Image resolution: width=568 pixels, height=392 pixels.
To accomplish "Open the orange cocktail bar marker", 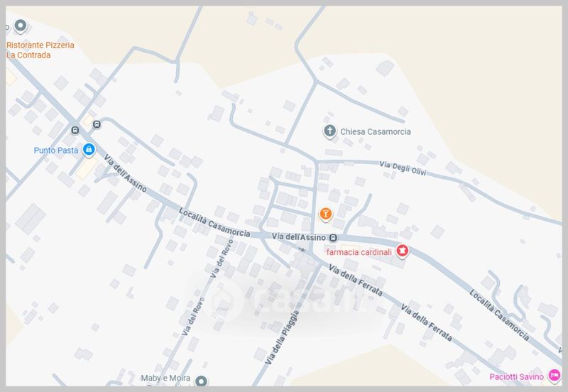I will [x=325, y=214].
